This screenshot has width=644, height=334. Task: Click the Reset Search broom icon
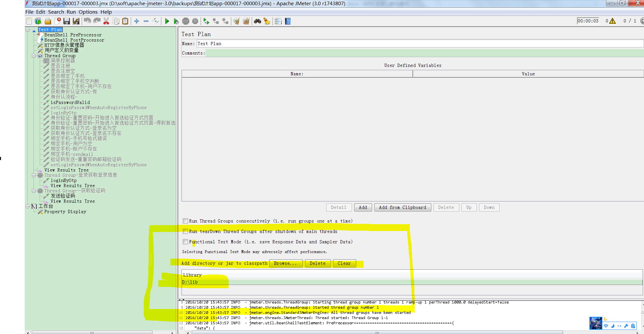click(x=267, y=21)
